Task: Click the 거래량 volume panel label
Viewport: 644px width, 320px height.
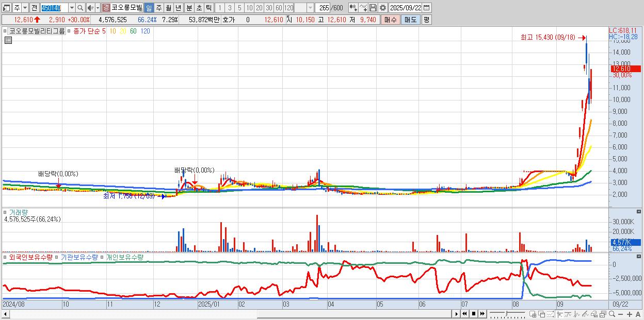Action: point(18,212)
